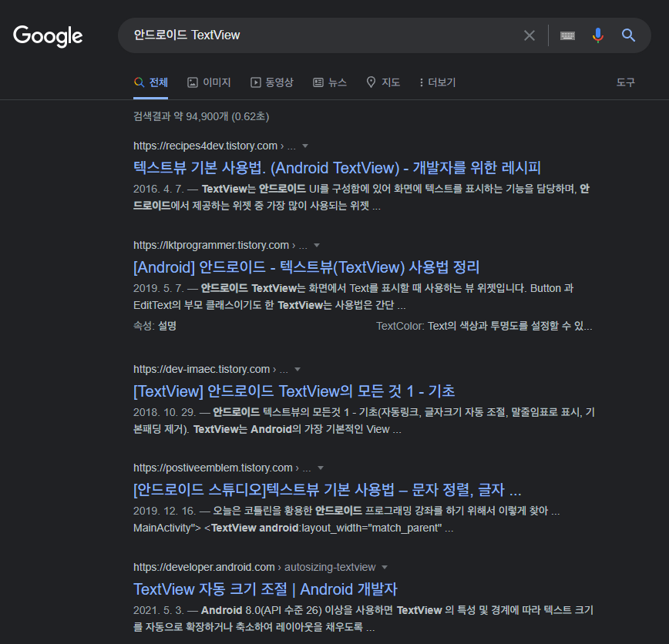Click the https://lktprogrammer.tistory.com URL text

pos(211,245)
